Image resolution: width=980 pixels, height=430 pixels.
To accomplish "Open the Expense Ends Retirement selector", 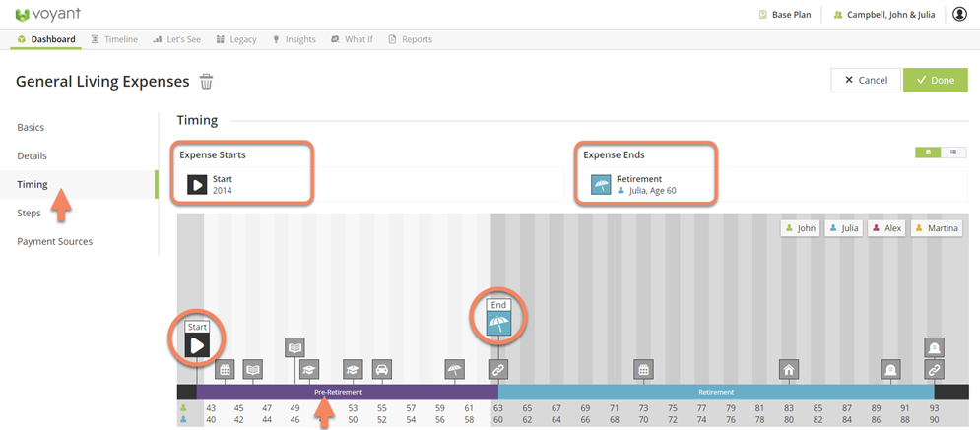I will click(x=646, y=184).
